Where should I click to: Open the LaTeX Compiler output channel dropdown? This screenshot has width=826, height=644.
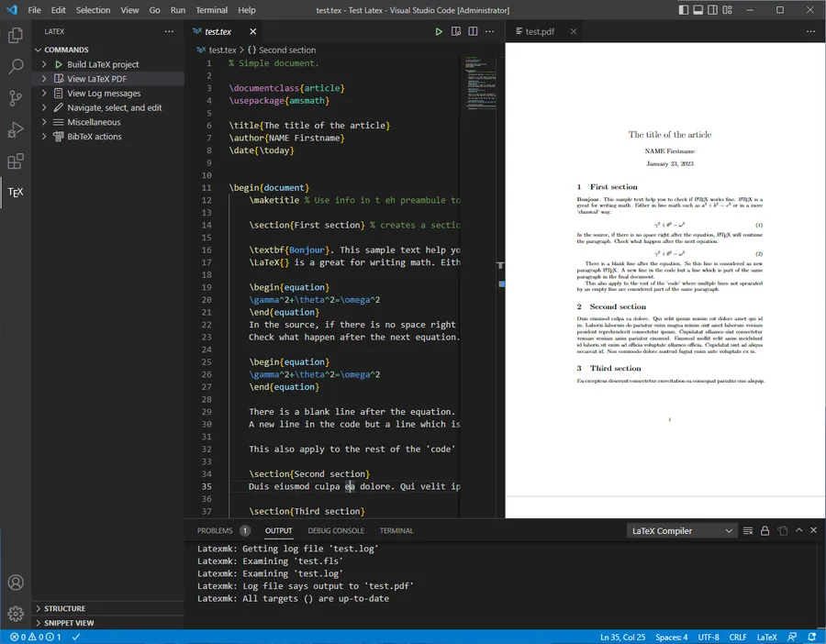(682, 531)
